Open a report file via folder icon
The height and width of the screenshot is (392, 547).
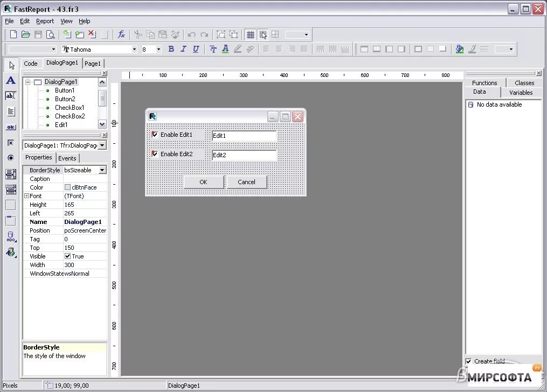coord(25,34)
